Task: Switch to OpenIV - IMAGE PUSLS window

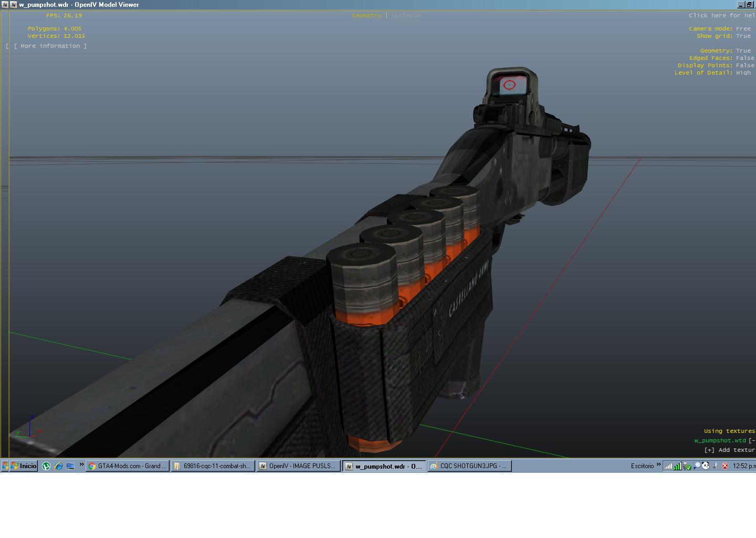Action: click(298, 466)
